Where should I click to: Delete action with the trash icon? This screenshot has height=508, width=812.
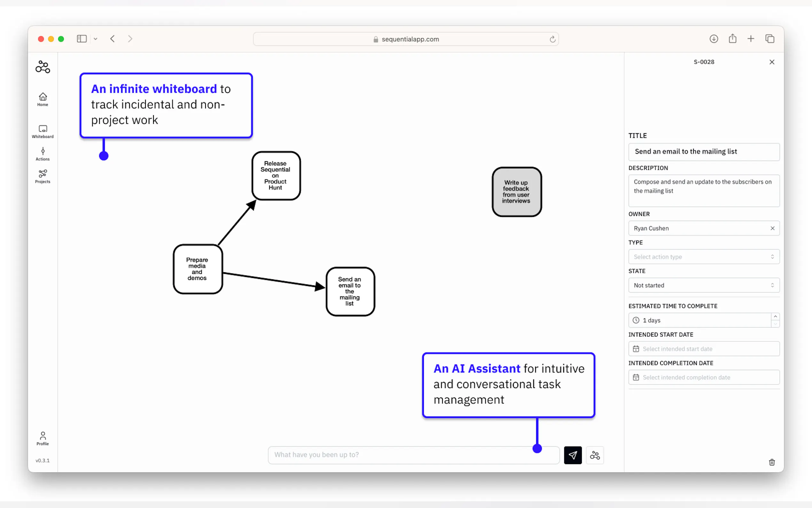coord(772,462)
